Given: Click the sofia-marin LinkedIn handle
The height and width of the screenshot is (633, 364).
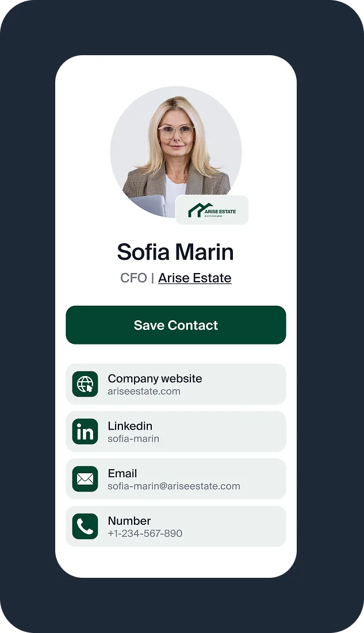Looking at the screenshot, I should pyautogui.click(x=133, y=439).
